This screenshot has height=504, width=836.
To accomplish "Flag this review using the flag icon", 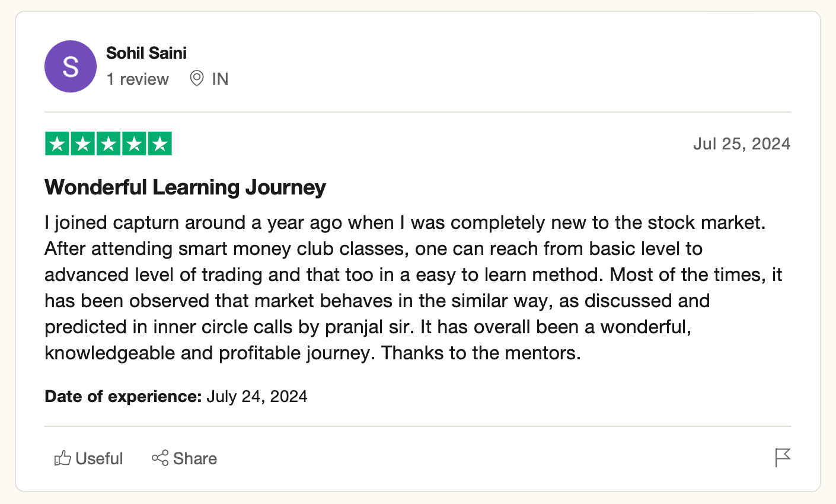I will pyautogui.click(x=783, y=458).
